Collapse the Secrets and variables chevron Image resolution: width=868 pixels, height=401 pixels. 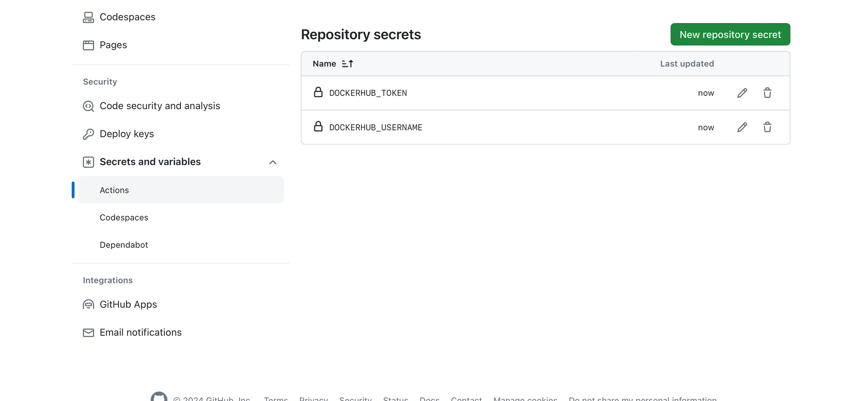click(273, 162)
